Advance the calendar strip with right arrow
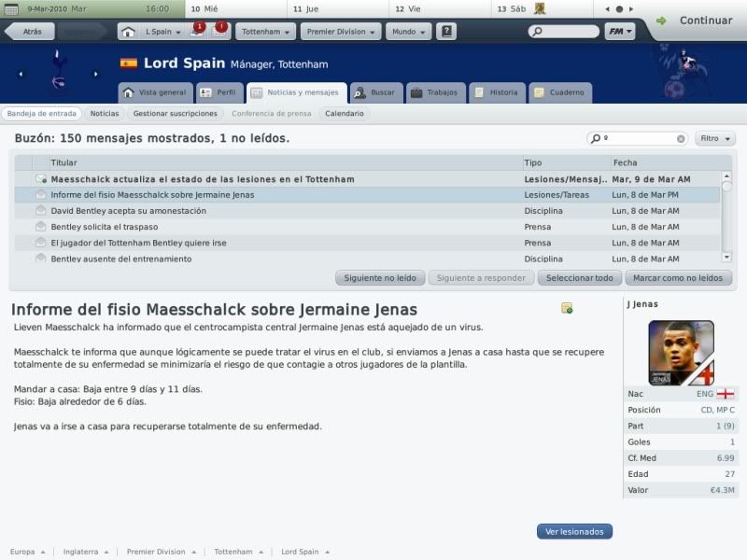747x560 pixels. click(631, 9)
